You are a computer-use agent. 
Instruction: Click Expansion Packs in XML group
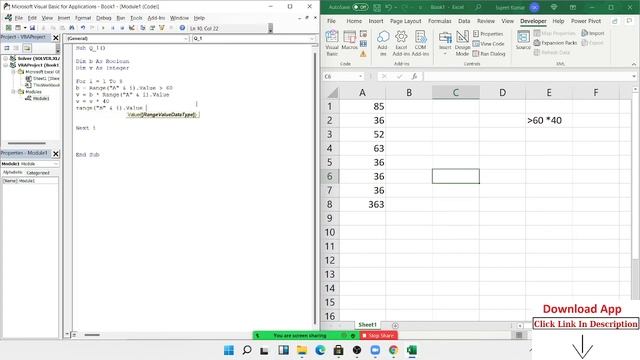(x=556, y=43)
